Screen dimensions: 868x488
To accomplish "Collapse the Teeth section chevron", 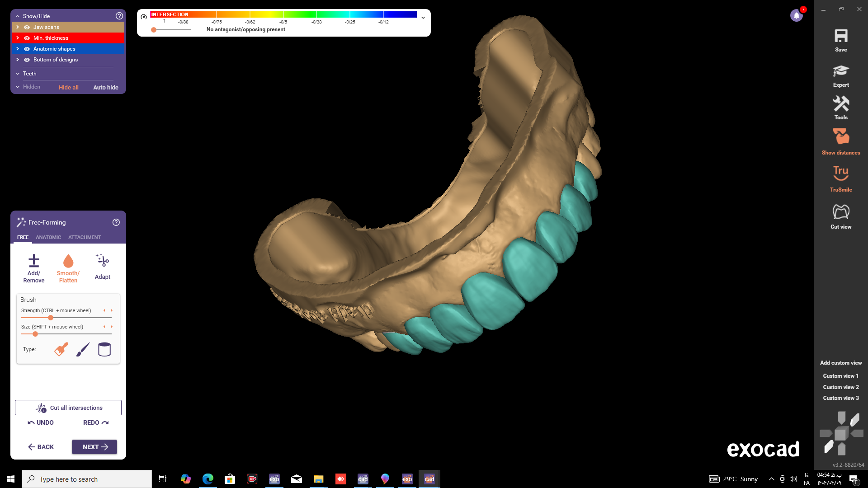I will 18,74.
